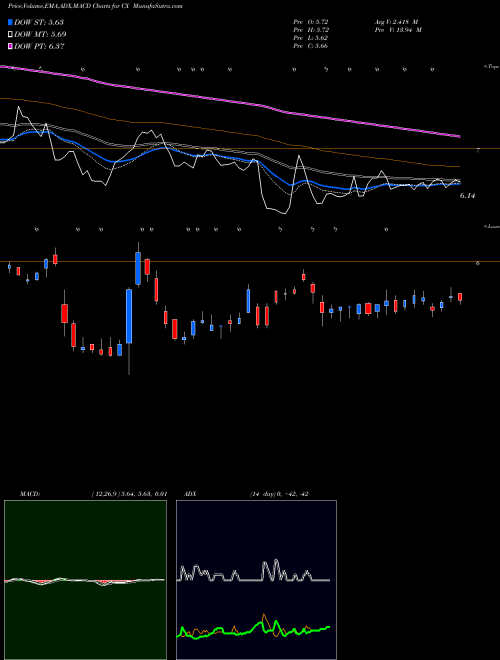Click the 'Avg V: 2.418 M' volume value

(x=395, y=22)
